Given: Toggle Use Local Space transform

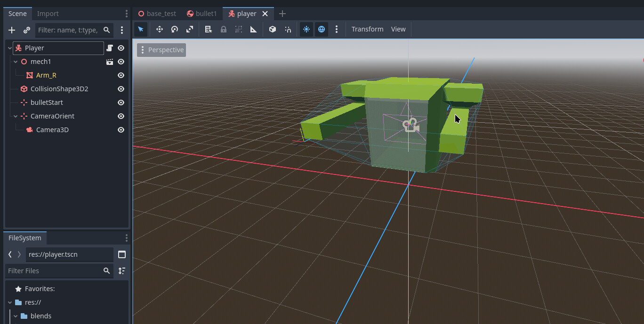Looking at the screenshot, I should coord(272,29).
